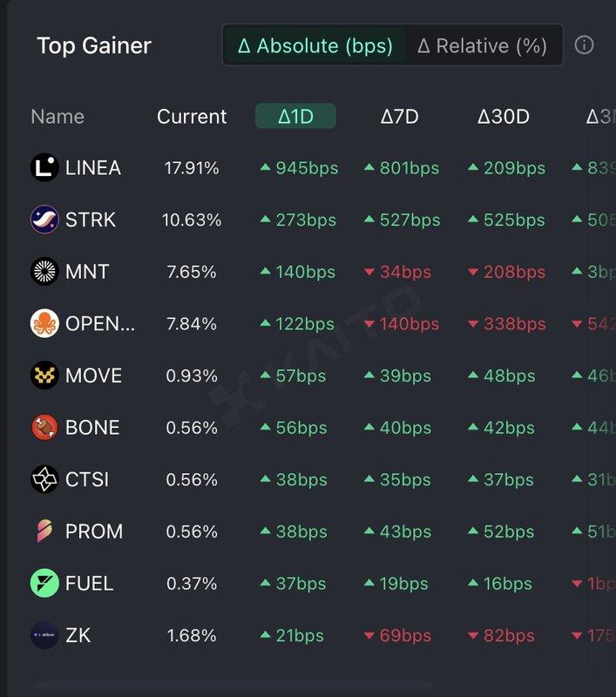Select the green FUEL logo icon

44,583
